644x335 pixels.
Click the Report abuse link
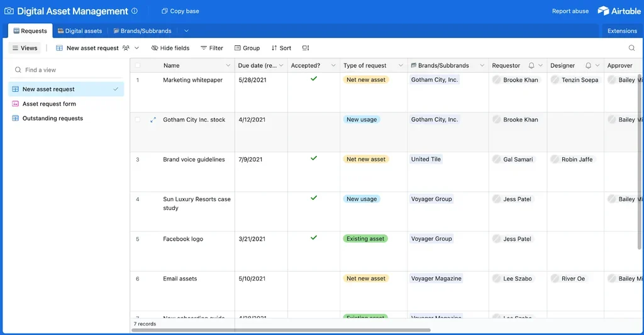[x=570, y=11]
